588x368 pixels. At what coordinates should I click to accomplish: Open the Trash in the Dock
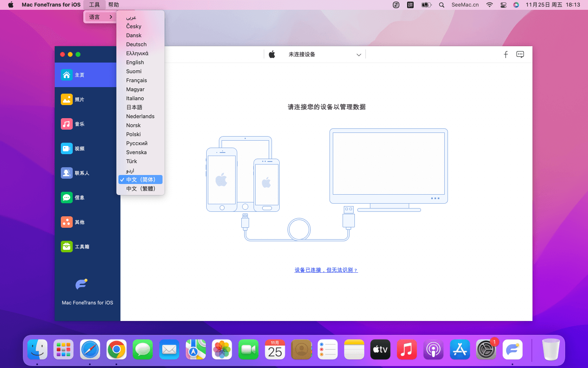(551, 350)
